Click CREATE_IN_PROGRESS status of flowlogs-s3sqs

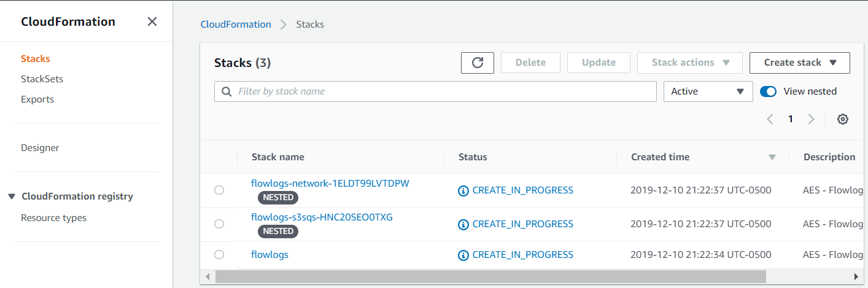point(522,224)
